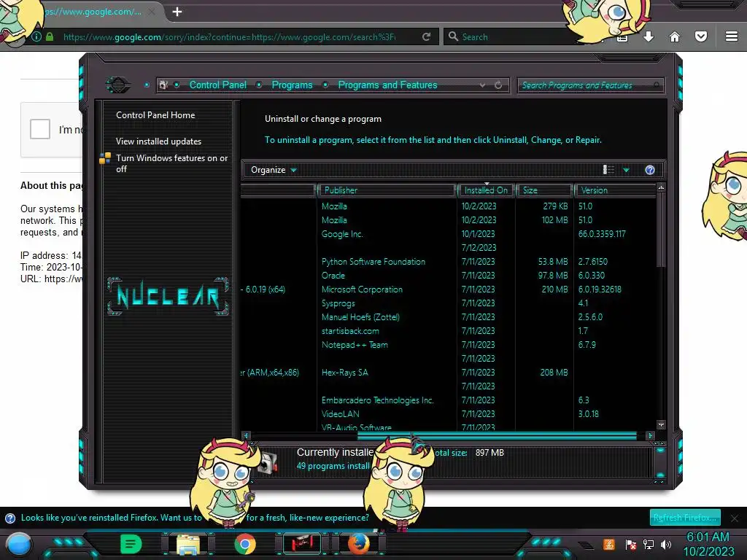Click the vertical scrollbar thumb of program list

[x=661, y=230]
